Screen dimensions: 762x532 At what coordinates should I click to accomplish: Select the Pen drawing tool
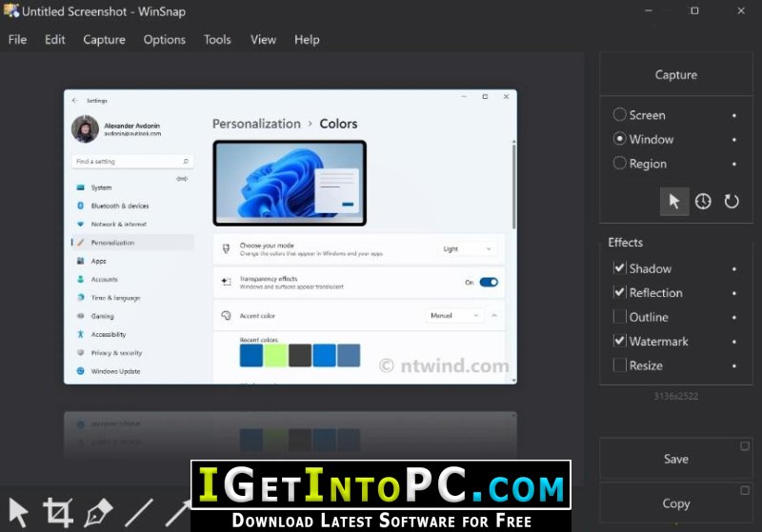coord(98,512)
